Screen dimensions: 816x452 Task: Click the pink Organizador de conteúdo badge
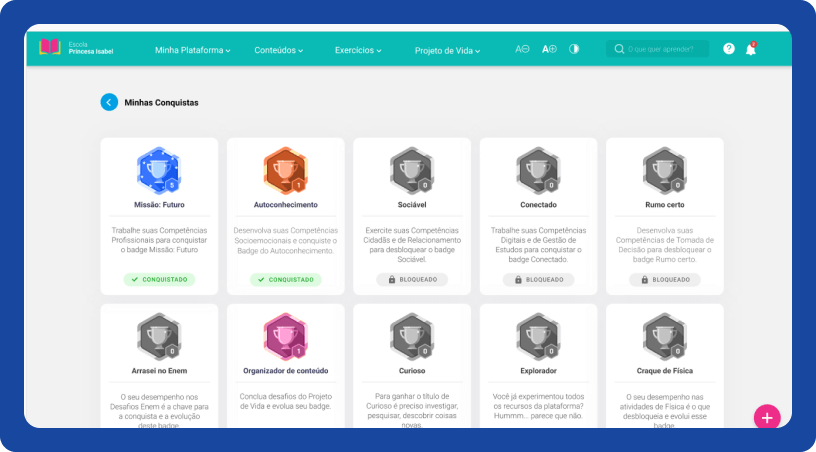pos(285,336)
